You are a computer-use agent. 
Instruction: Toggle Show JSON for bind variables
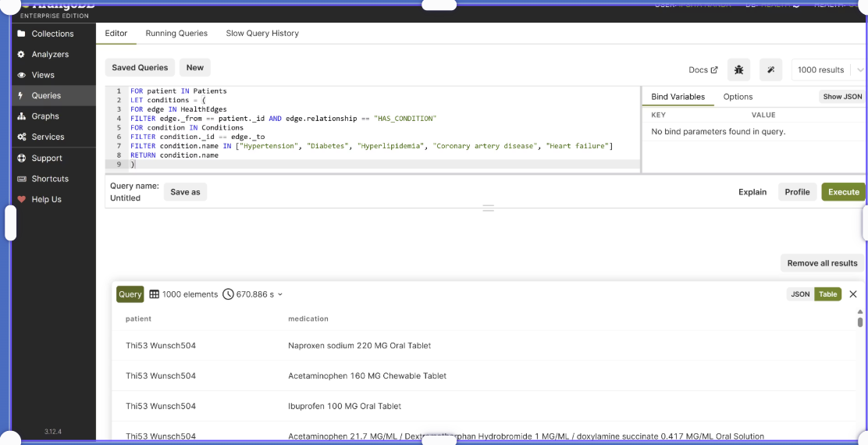coord(842,96)
